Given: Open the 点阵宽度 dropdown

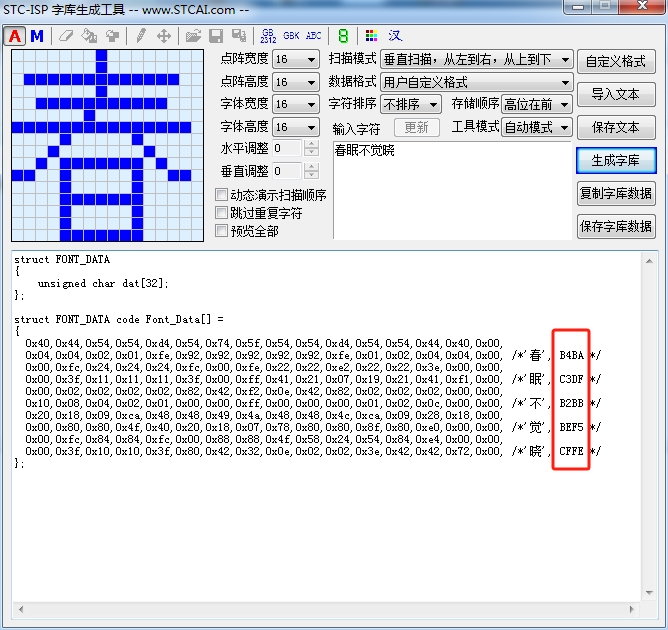Looking at the screenshot, I should point(296,59).
